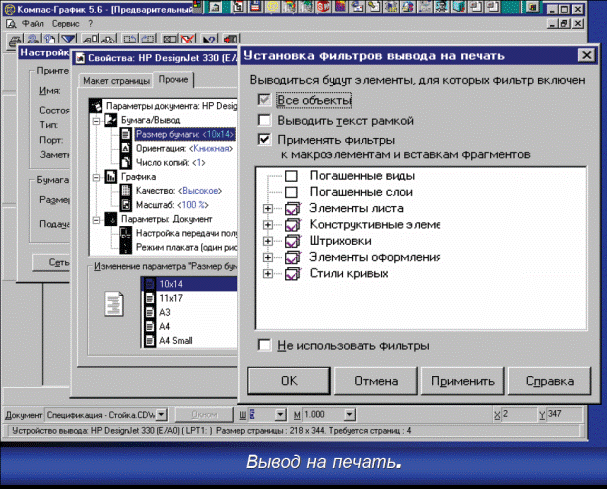
Task: Expand the Элементы листа tree node
Action: (267, 209)
